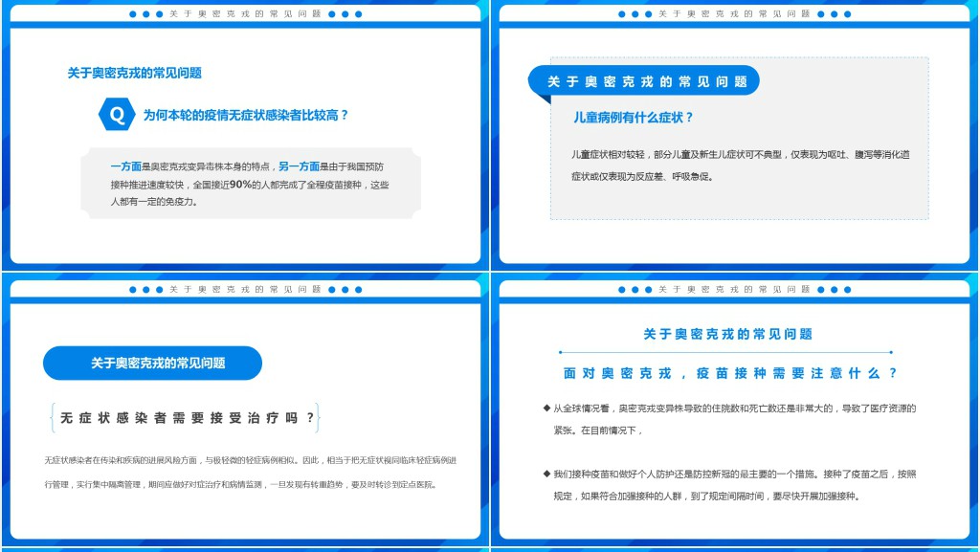Select the blue pill title on the bottom-left slide
Viewport: 980px width, 552px height.
[x=153, y=364]
